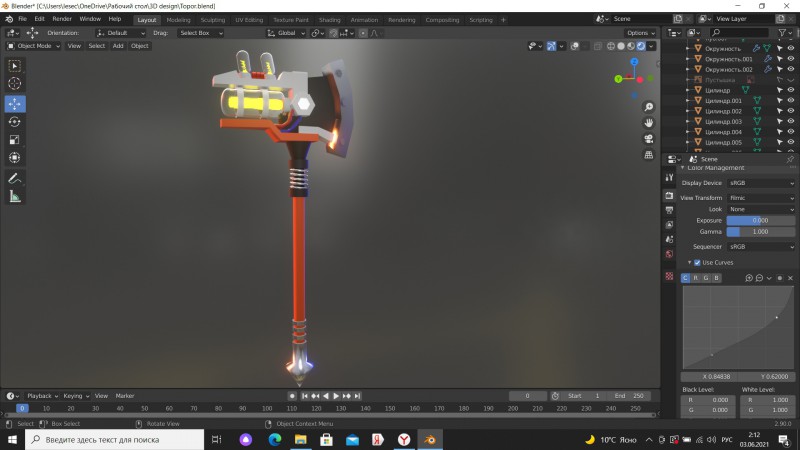Screen dimensions: 800x450
Task: Switch to wireframe viewport shading
Action: click(611, 46)
